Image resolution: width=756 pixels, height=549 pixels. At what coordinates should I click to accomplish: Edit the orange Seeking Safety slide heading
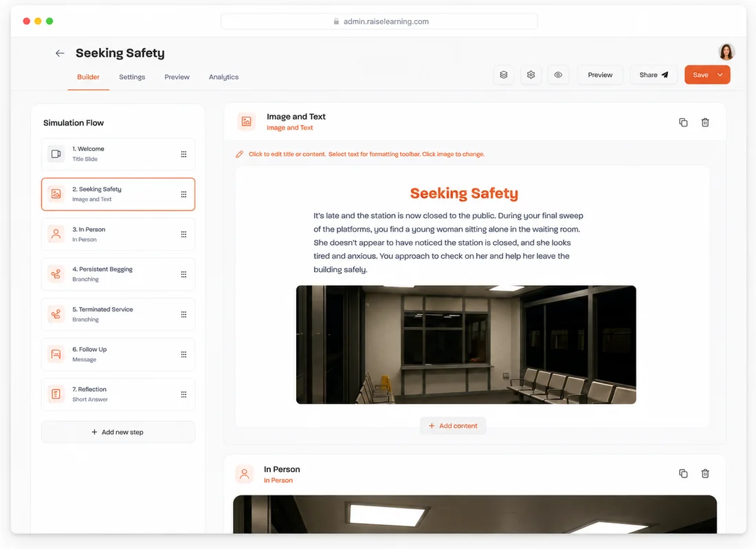tap(465, 193)
